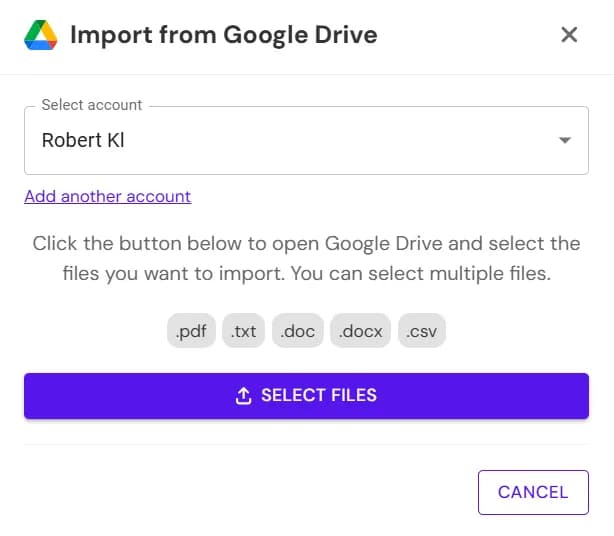The width and height of the screenshot is (614, 536).
Task: Click Add another account link
Action: pos(108,196)
